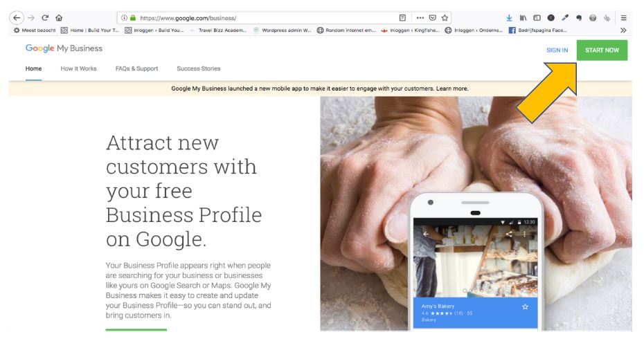Open the Firefox hamburger menu
Viewport: 644px width, 341px height.
[x=623, y=18]
